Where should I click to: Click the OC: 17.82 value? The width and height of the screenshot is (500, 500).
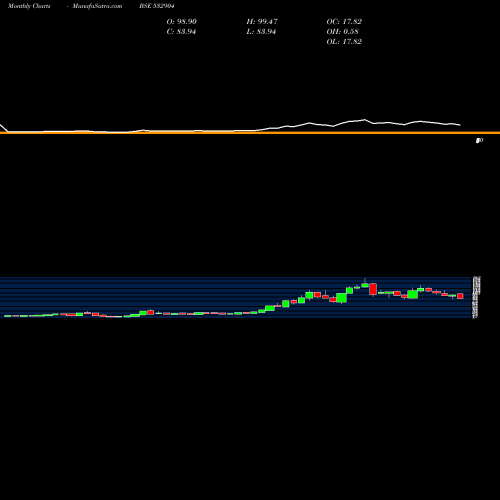[344, 22]
